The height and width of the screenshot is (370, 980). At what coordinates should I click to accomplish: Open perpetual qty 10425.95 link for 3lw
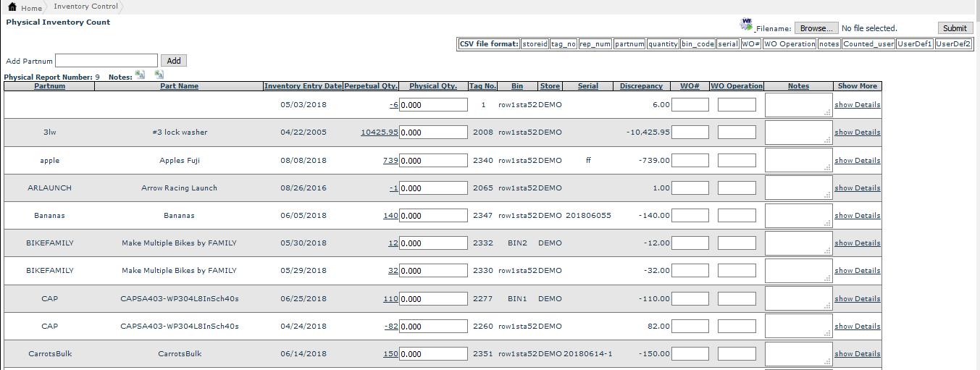click(x=379, y=133)
